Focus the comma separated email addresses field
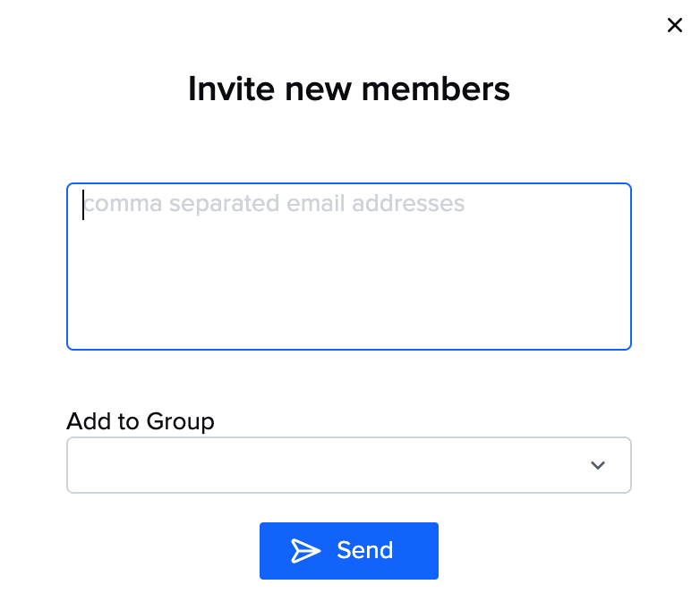 349,267
